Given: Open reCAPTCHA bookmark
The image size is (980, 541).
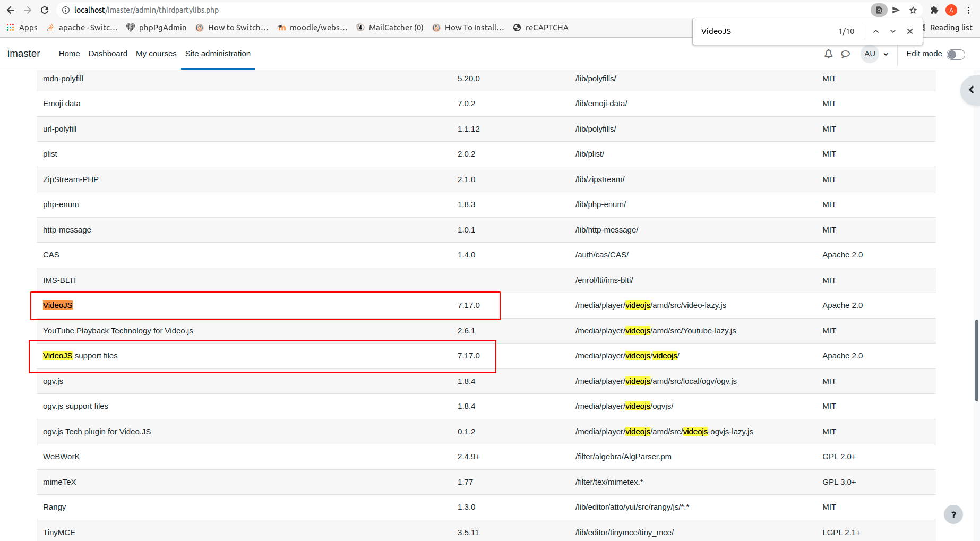Looking at the screenshot, I should (x=540, y=28).
